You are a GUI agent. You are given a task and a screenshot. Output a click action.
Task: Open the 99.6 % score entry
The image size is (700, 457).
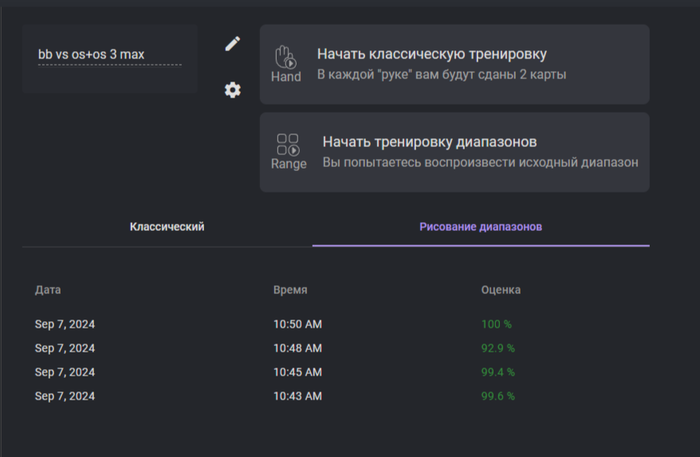(498, 396)
